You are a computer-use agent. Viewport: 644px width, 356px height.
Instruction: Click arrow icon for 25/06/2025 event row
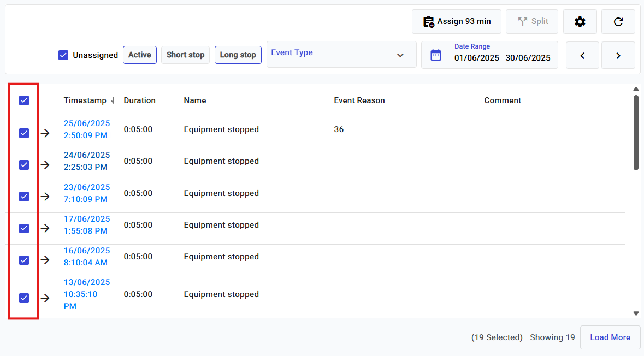tap(45, 133)
